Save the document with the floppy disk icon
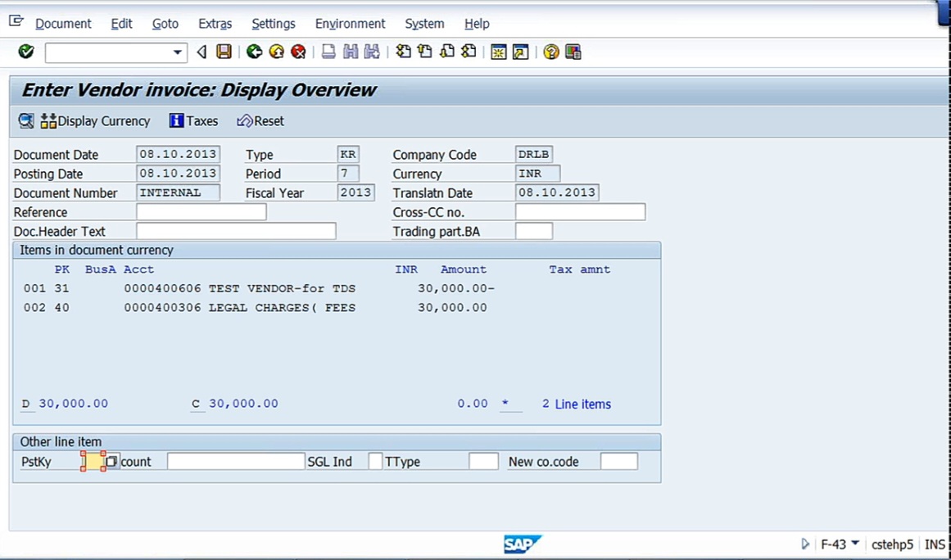The height and width of the screenshot is (560, 951). click(x=224, y=52)
